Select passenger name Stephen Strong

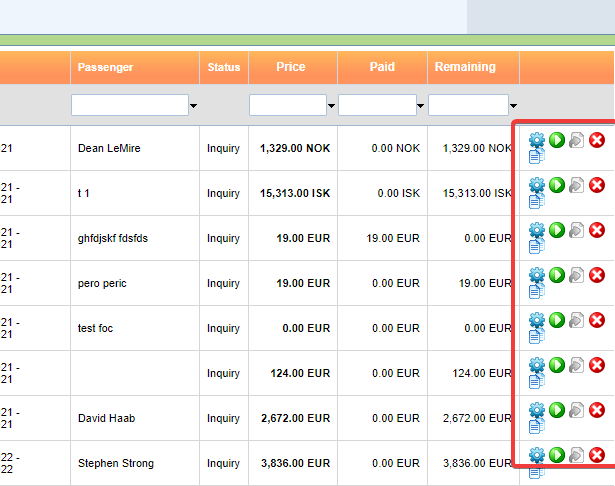click(116, 463)
